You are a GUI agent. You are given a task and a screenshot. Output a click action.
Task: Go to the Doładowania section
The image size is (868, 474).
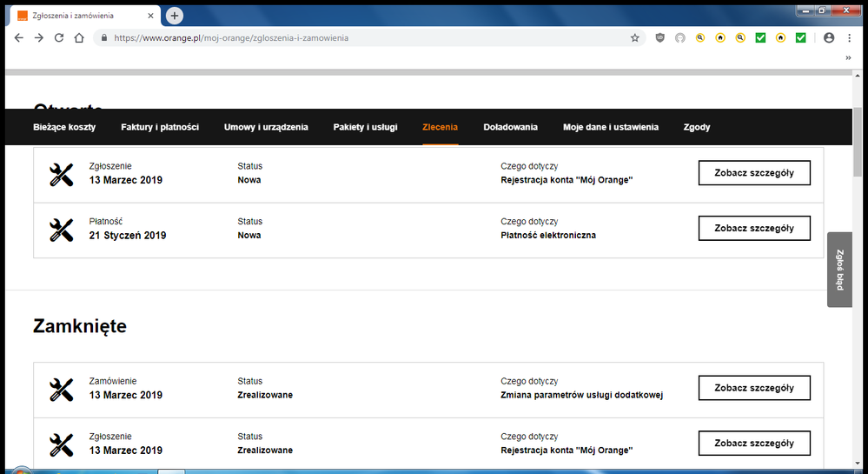pos(510,127)
